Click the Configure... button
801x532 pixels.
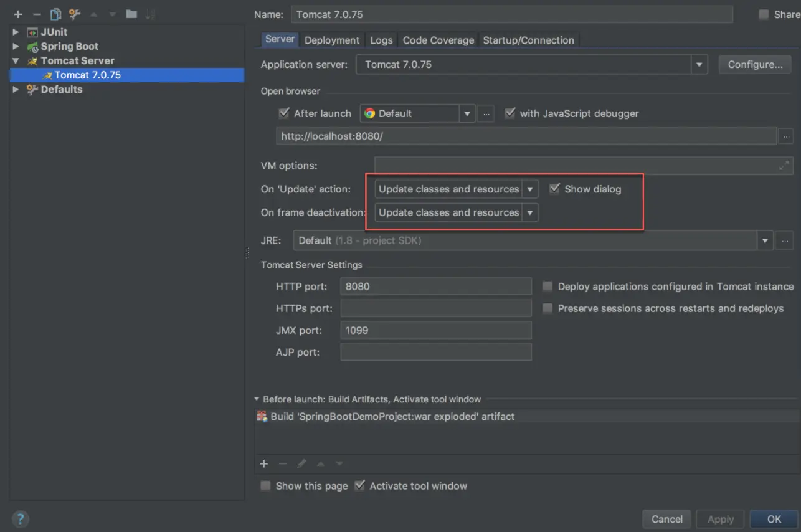[x=755, y=64]
